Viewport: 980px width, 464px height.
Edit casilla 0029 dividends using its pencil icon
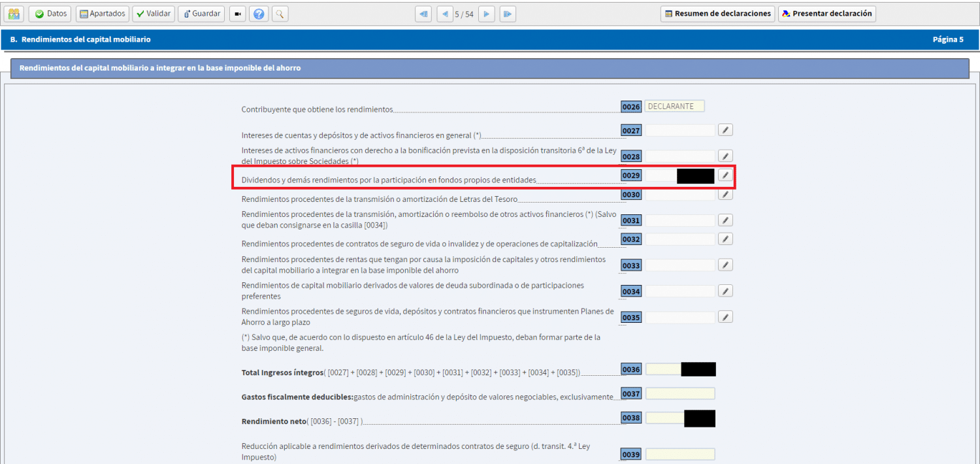tap(725, 175)
